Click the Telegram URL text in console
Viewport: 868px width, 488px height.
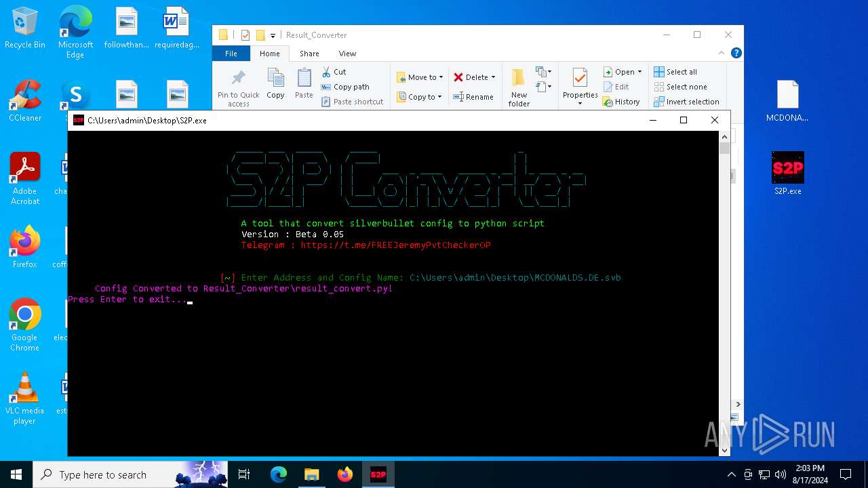(x=395, y=245)
